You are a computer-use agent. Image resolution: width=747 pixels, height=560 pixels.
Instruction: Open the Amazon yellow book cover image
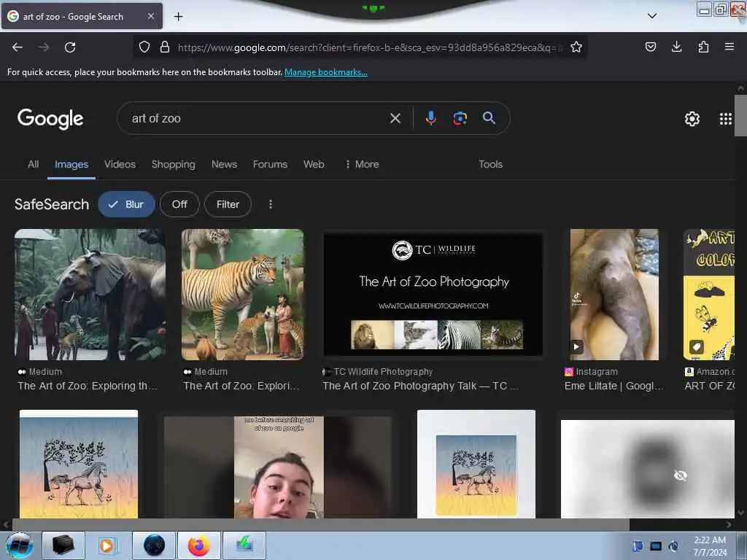pos(709,295)
